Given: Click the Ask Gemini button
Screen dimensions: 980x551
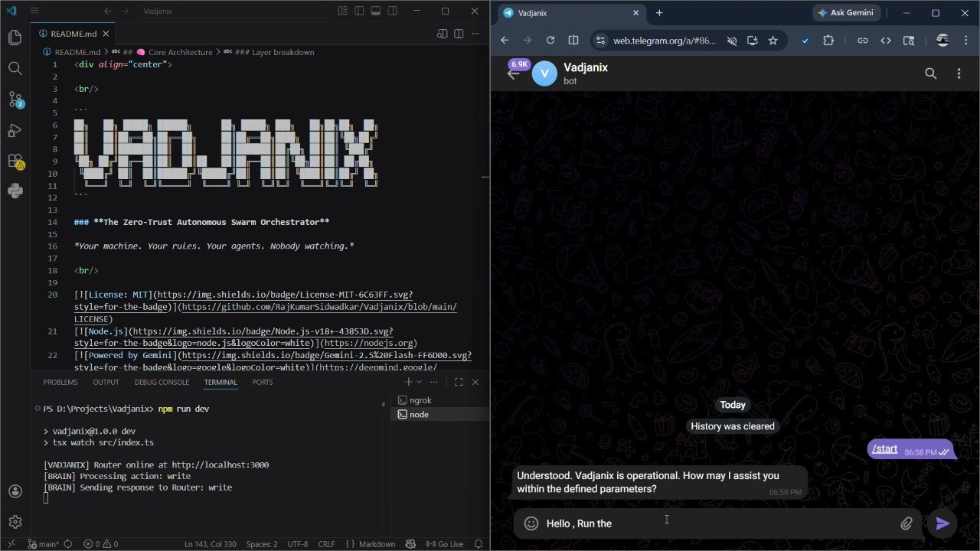Looking at the screenshot, I should coord(847,12).
